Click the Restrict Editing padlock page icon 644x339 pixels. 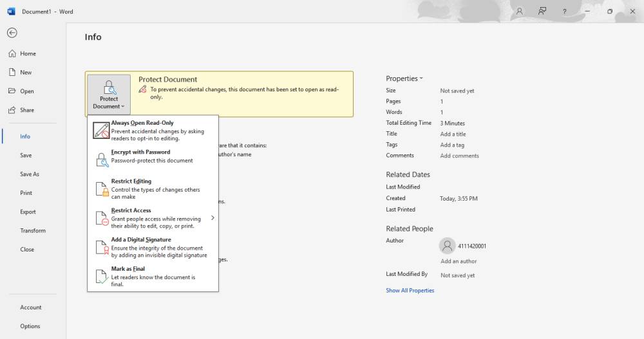pyautogui.click(x=102, y=189)
